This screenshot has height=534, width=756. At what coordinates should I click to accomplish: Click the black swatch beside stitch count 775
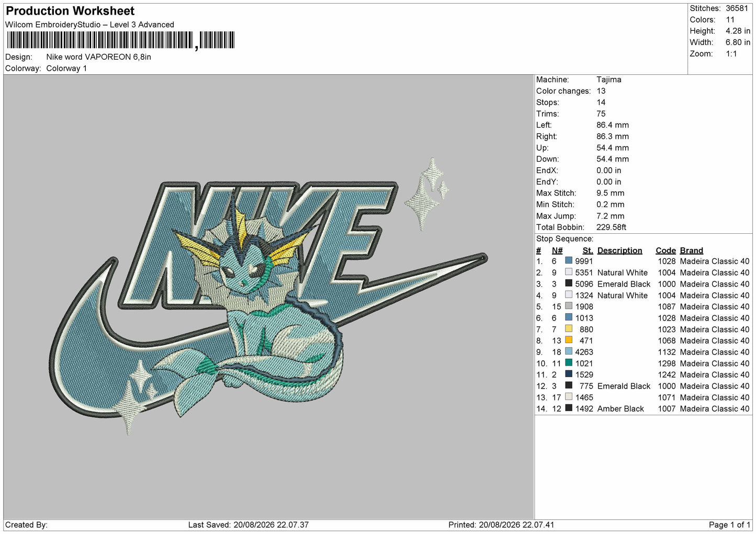point(569,385)
